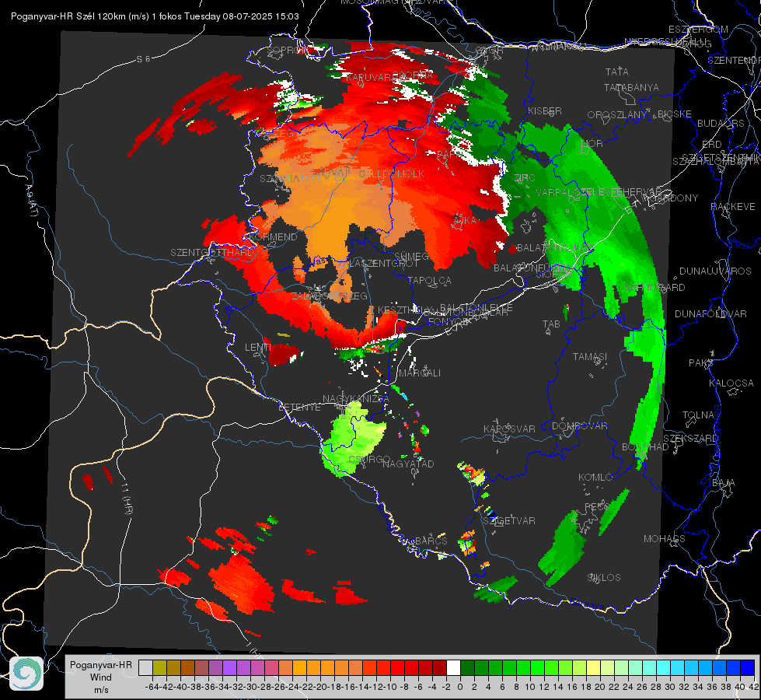This screenshot has width=761, height=700.
Task: Click the ESZTERGOM city label
Action: [x=698, y=30]
